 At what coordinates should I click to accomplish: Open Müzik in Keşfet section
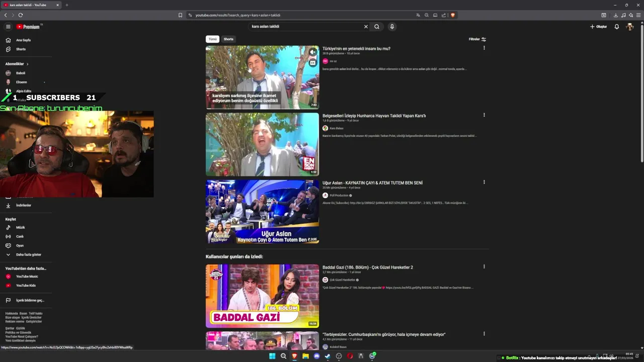point(20,227)
